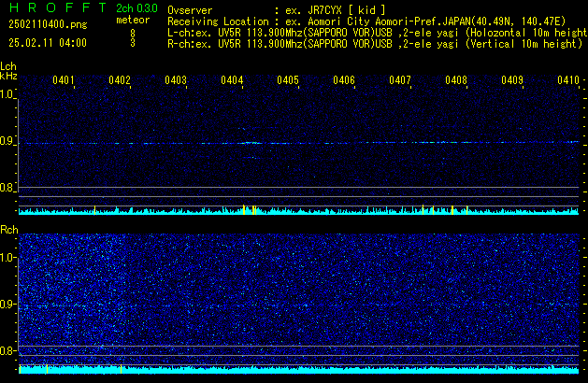Click the Lch 1.0 kHz axis label
Viewport: 588px width, 383px height.
(7, 94)
